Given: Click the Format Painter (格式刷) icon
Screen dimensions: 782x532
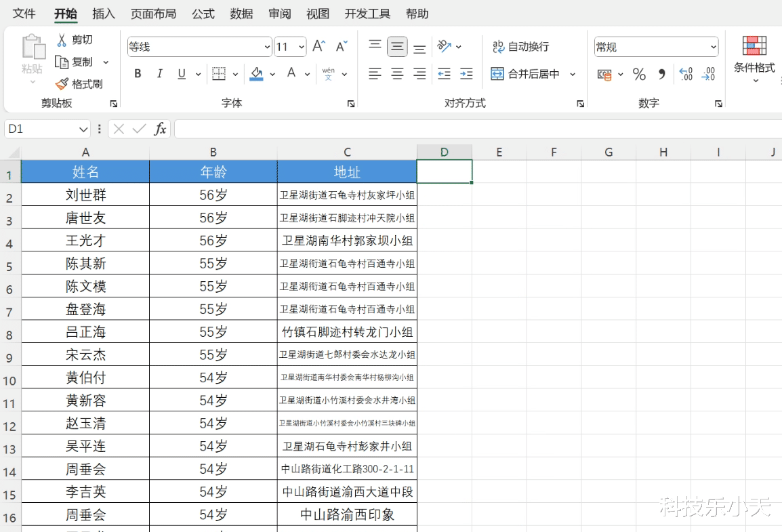Looking at the screenshot, I should (x=62, y=84).
